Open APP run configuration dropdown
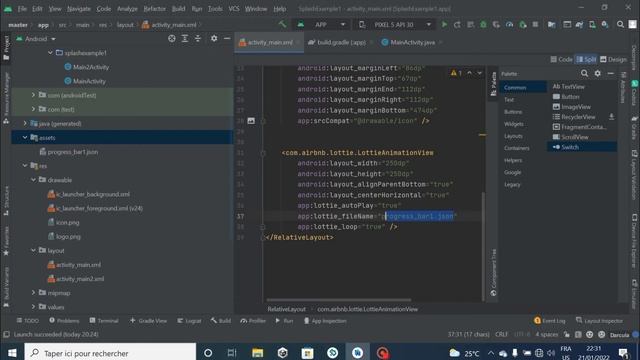Screen dimensions: 640x360 tap(322, 24)
